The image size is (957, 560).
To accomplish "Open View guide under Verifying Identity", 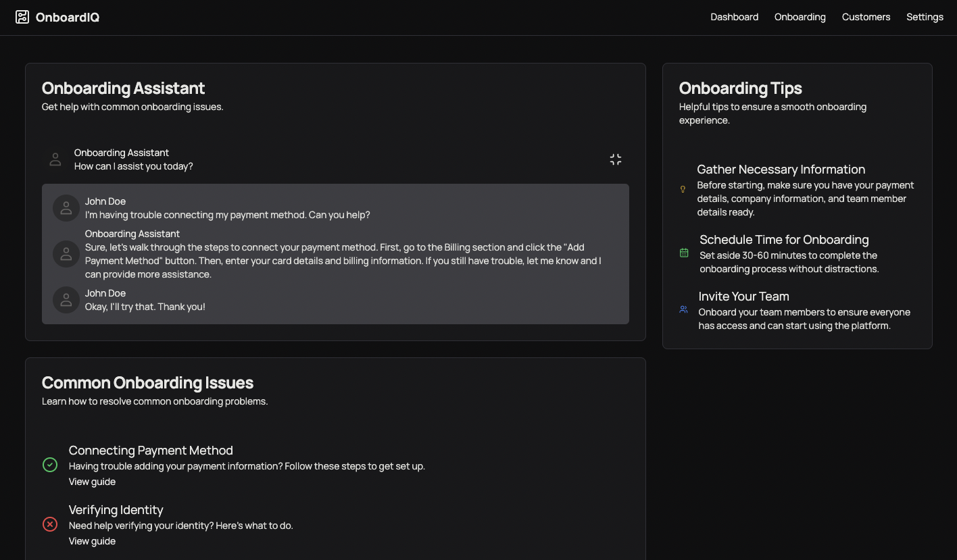I will (x=92, y=541).
